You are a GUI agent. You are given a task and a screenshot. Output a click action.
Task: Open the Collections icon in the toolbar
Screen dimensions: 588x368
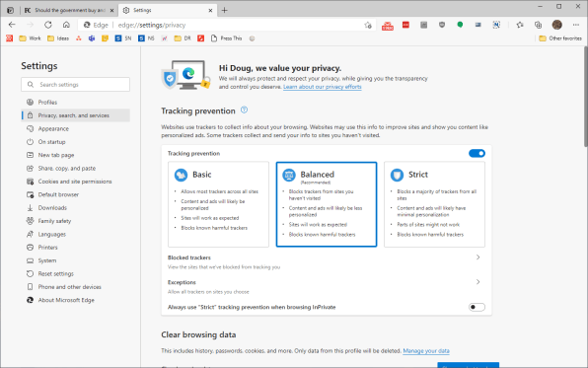[x=538, y=25]
